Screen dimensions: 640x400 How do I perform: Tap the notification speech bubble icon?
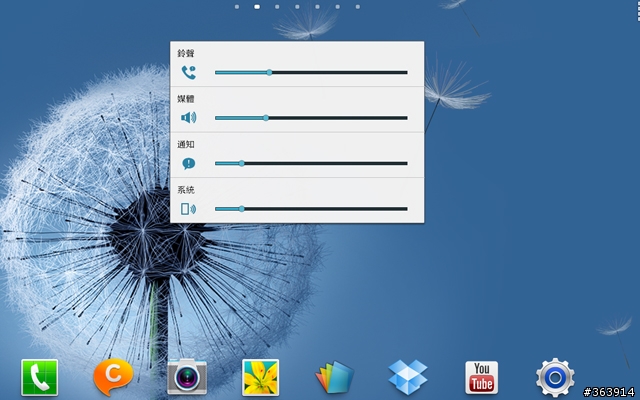coord(189,164)
